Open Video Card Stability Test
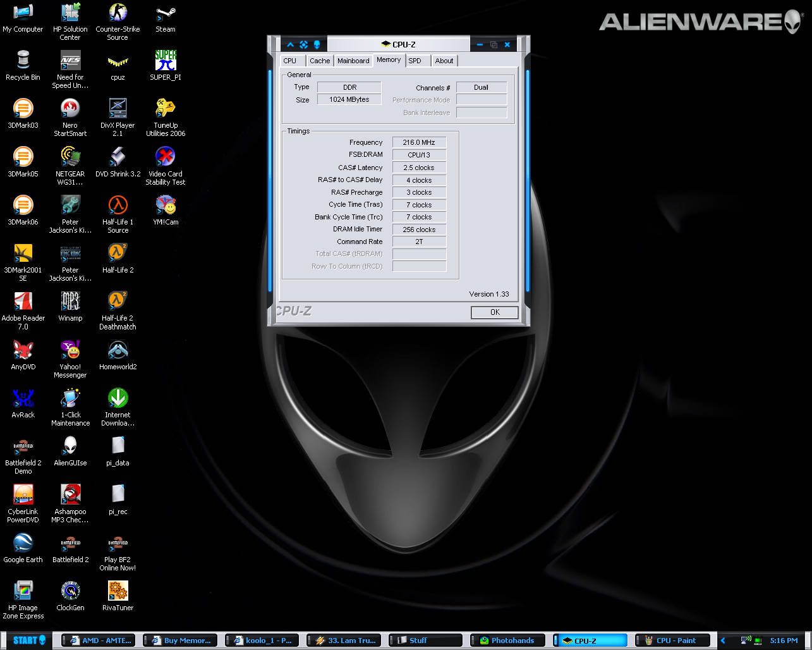The height and width of the screenshot is (650, 812). (x=166, y=166)
